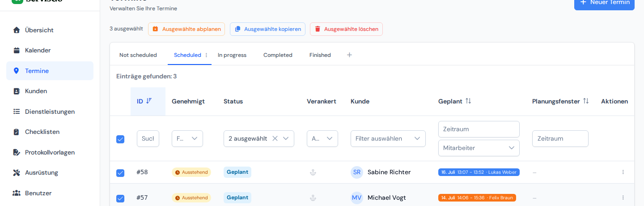644x206 pixels.
Task: Click the Kalender calendar icon
Action: point(17,50)
